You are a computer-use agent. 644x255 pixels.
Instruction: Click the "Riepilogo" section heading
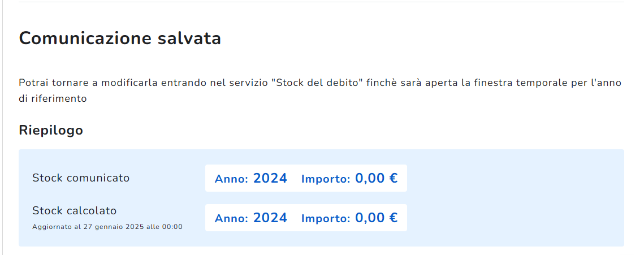[51, 131]
